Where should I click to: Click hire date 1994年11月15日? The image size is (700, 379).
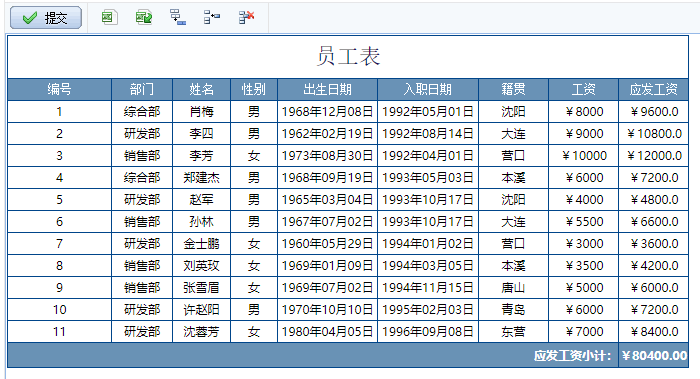tap(428, 287)
